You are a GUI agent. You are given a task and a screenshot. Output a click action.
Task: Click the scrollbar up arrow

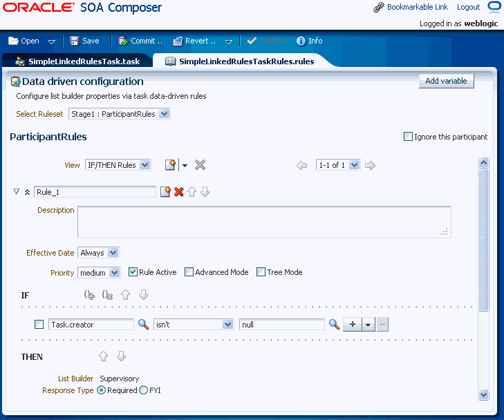pyautogui.click(x=483, y=163)
